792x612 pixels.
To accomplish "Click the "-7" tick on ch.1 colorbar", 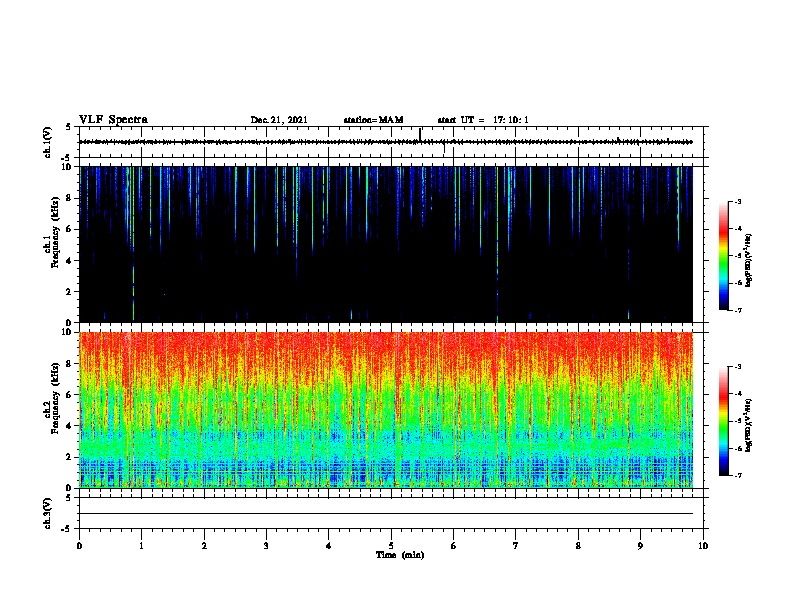I will point(738,310).
